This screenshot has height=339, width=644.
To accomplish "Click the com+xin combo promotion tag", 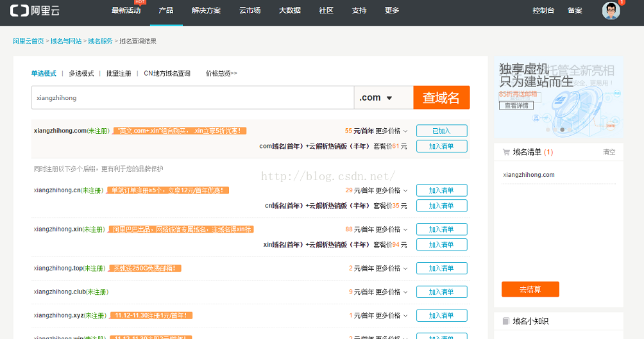I will 180,131.
